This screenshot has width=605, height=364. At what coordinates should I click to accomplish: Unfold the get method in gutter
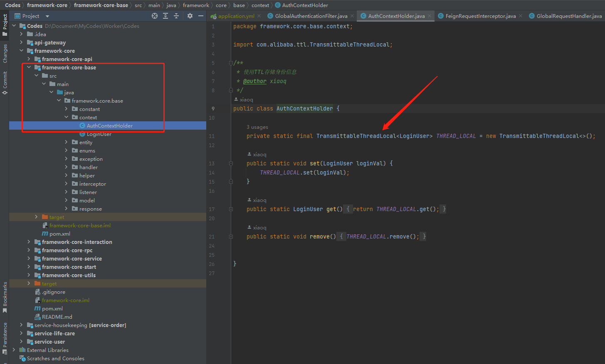[231, 209]
